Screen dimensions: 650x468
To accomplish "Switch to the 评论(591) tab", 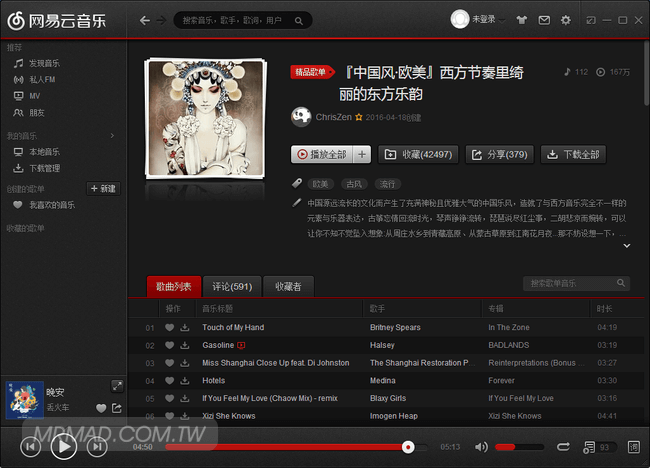I will click(x=232, y=286).
